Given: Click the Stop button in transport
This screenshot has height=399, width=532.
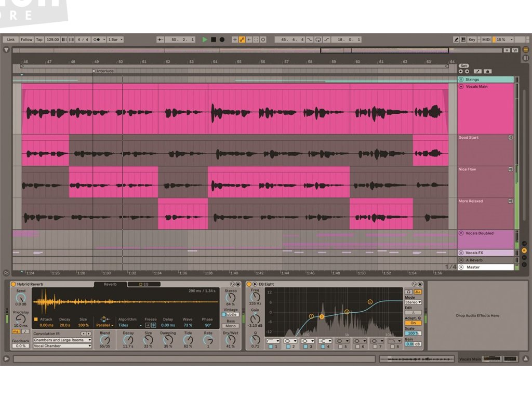Looking at the screenshot, I should (x=214, y=39).
